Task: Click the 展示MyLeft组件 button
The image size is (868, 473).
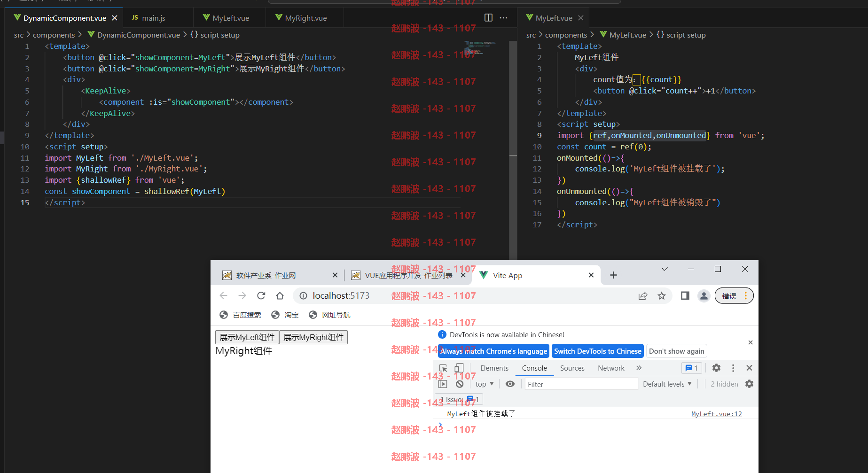Action: click(247, 337)
